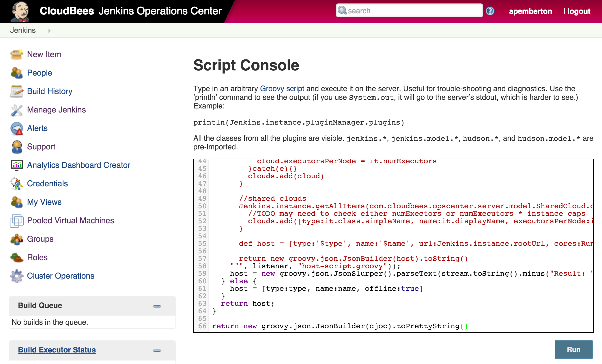Expand the Jenkins breadcrumb arrow
This screenshot has width=602, height=364.
49,31
